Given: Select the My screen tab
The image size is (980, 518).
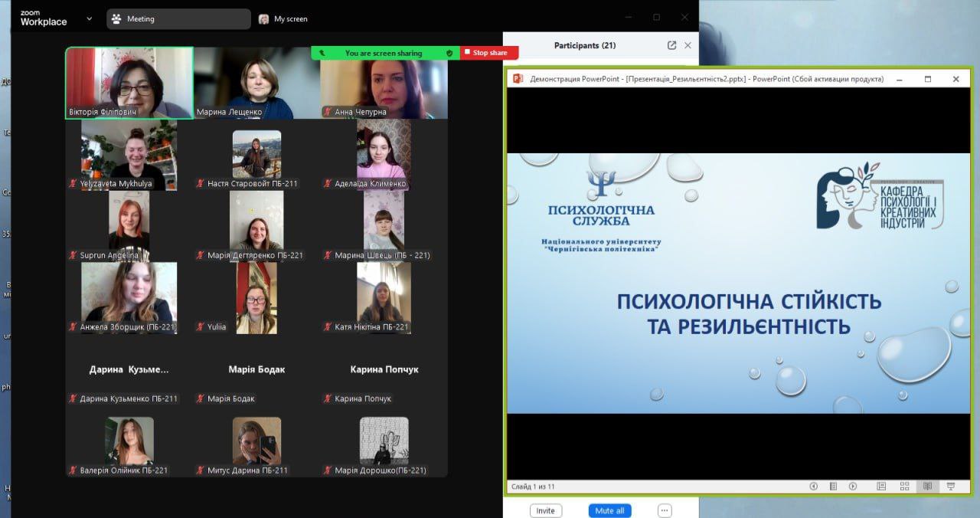Looking at the screenshot, I should coord(283,18).
